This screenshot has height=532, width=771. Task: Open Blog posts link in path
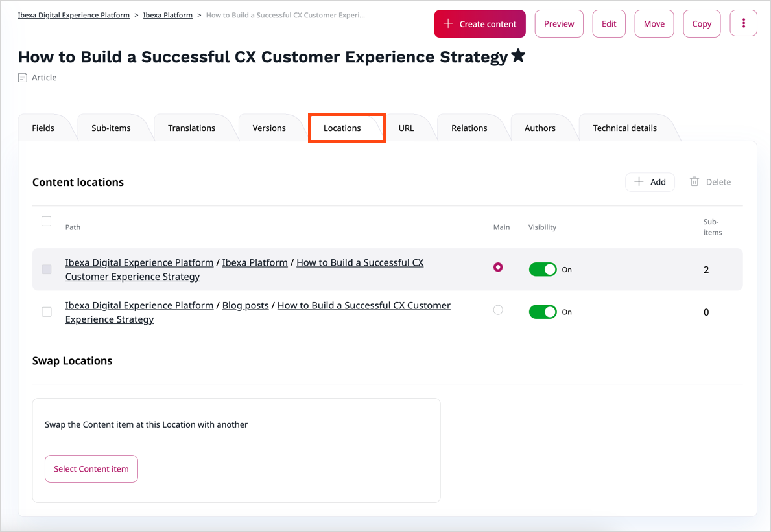click(245, 305)
